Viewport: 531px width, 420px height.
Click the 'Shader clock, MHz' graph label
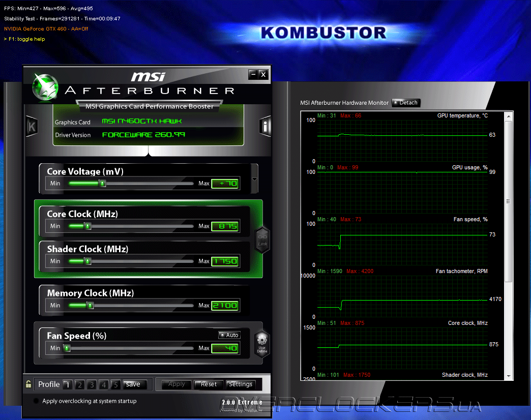465,375
